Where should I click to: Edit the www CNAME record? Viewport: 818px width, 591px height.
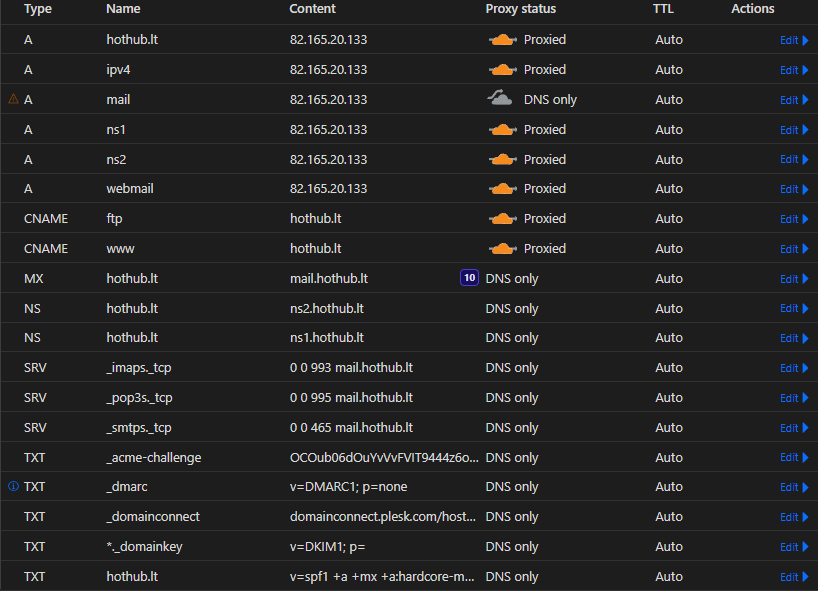(794, 249)
